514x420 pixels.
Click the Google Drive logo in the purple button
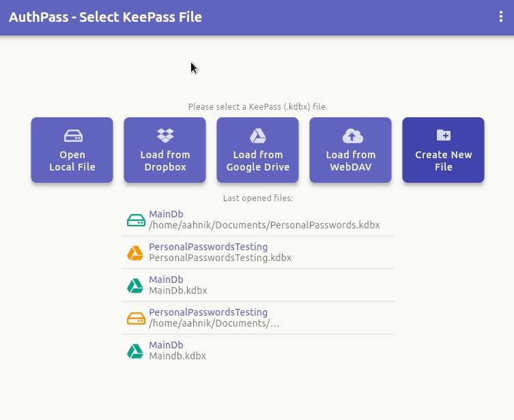[x=258, y=135]
